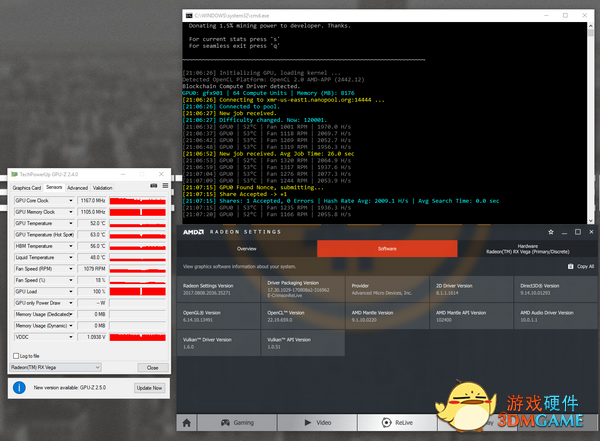Screen dimensions: 600x441
Task: Click the Vulkan API Version tile
Action: pyautogui.click(x=303, y=343)
